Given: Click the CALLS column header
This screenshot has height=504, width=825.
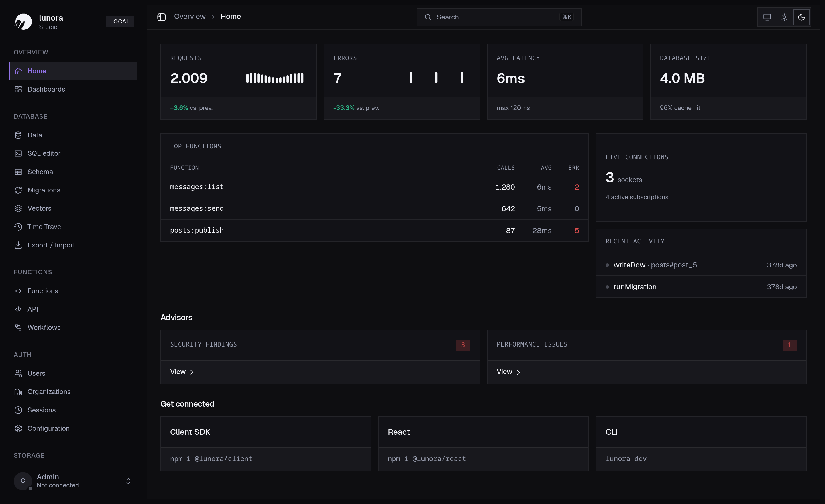Looking at the screenshot, I should 506,168.
